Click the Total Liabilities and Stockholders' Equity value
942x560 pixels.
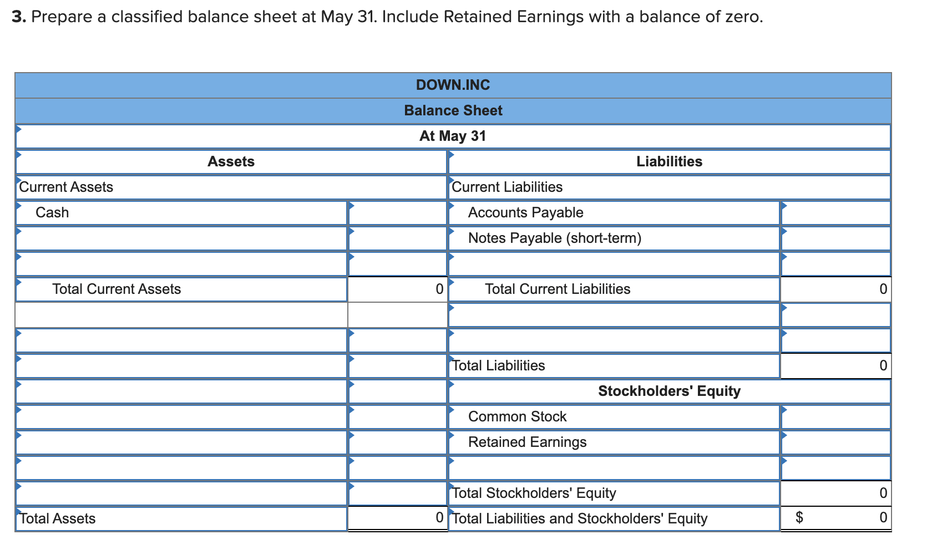(835, 519)
